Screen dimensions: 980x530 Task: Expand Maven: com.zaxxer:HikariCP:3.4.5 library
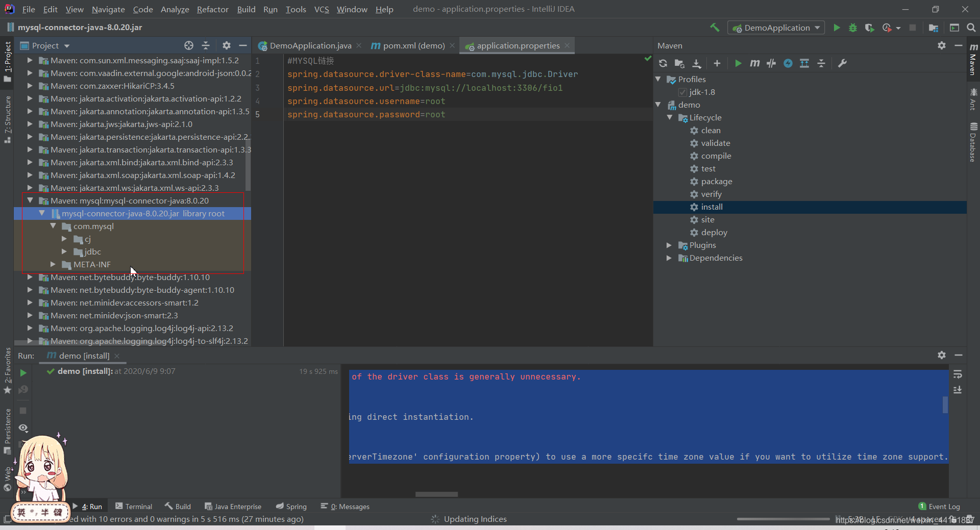[30, 86]
